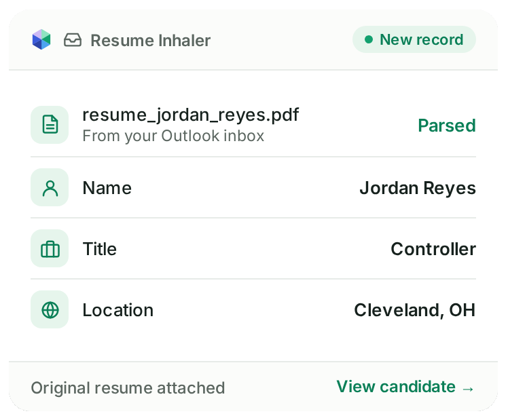
Task: Click the person icon next to Name
Action: 50,187
